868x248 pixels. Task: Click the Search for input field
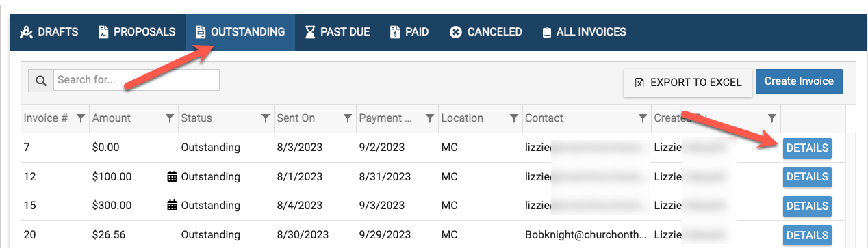tap(137, 80)
